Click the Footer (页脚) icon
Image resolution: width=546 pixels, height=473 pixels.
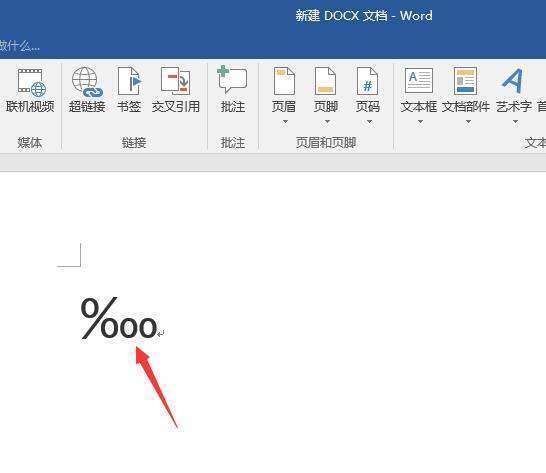pos(326,81)
